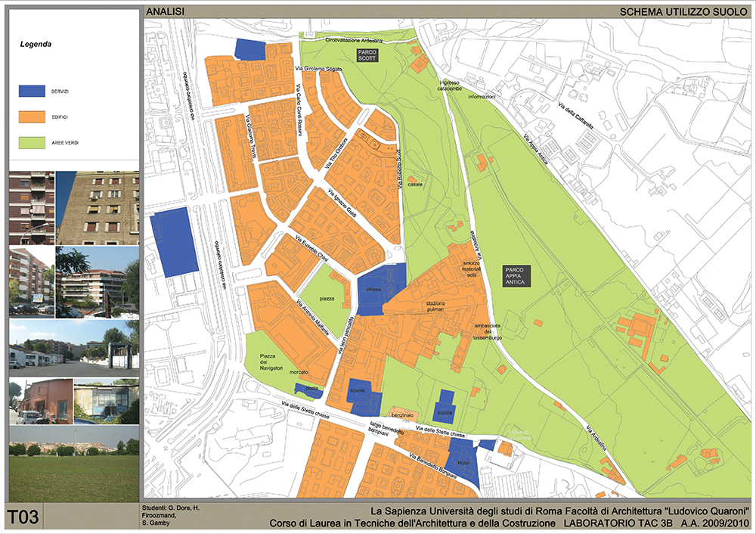Select the red low building photo
This screenshot has height=534, width=756.
[x=40, y=402]
